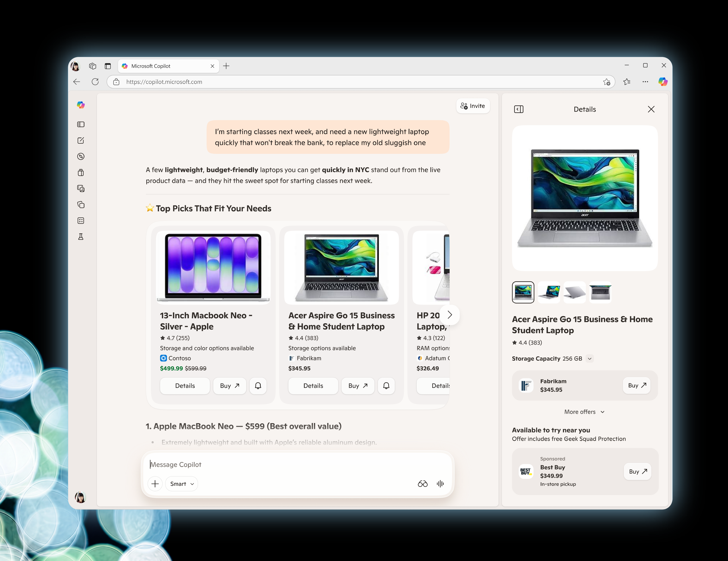The width and height of the screenshot is (728, 561).
Task: Click the Copilot logo in the sidebar
Action: (81, 105)
